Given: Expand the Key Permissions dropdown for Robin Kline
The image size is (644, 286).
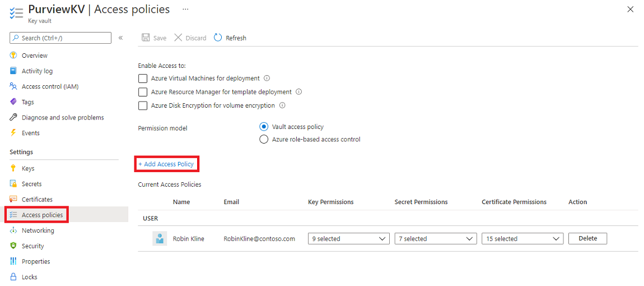Looking at the screenshot, I should [348, 239].
